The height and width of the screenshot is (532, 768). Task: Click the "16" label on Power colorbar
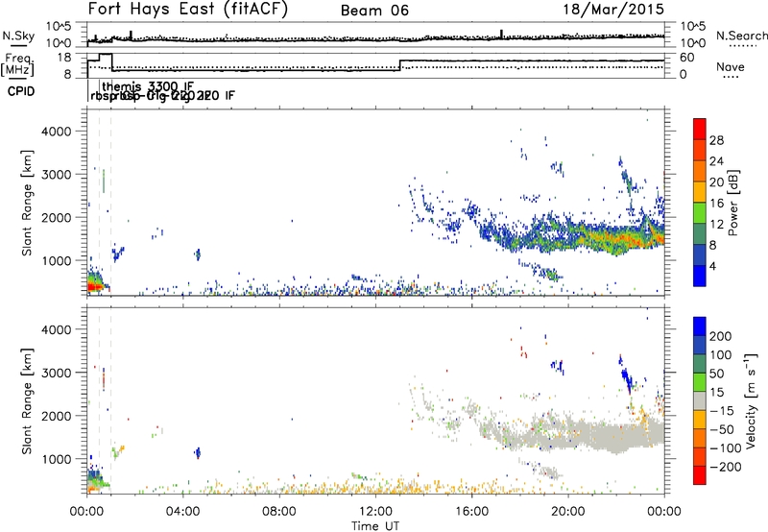[716, 204]
